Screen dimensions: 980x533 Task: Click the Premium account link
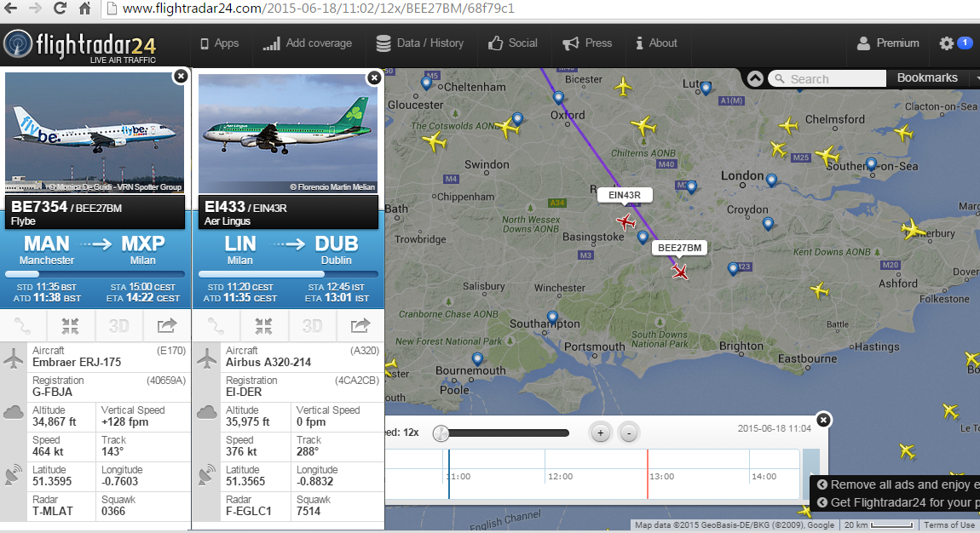tap(888, 43)
